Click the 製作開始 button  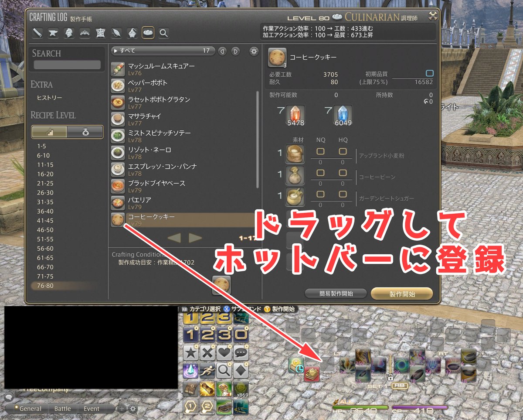(x=402, y=294)
